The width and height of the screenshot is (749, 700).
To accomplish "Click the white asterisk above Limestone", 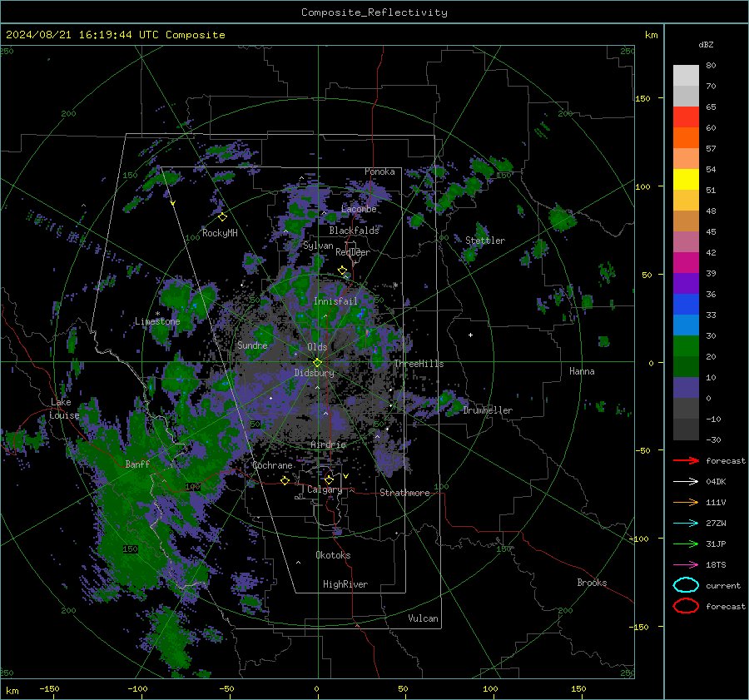I will pos(157,314).
